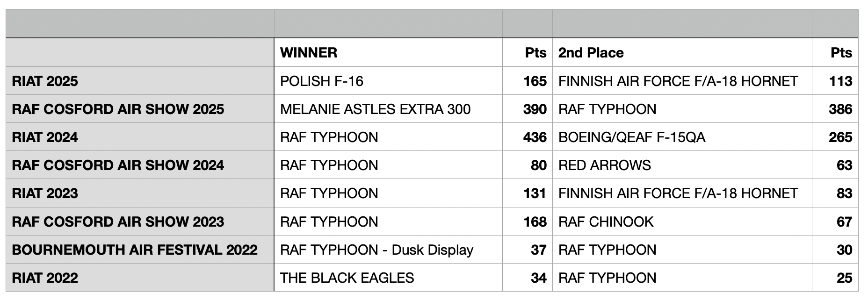This screenshot has height=300, width=868.
Task: Select MELANIE ASTLES EXTRA 300 cell
Action: pyautogui.click(x=388, y=109)
